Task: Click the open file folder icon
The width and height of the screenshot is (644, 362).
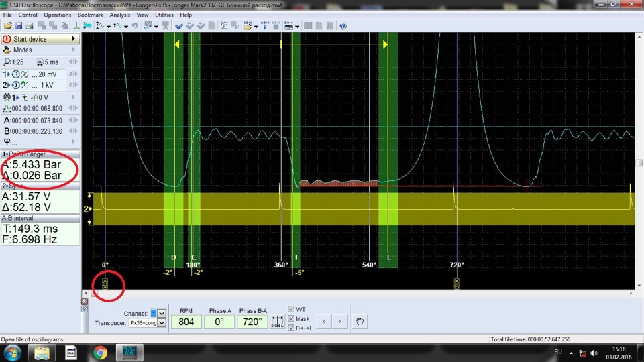Action: pyautogui.click(x=7, y=26)
